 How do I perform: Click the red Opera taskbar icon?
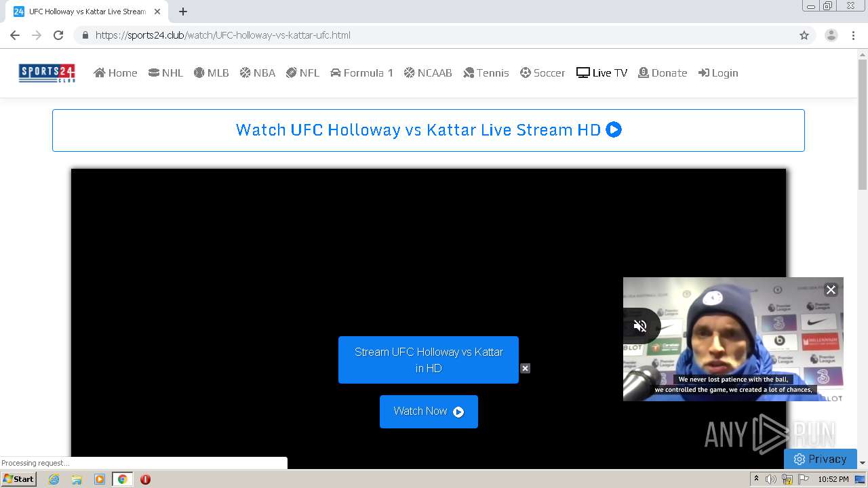[145, 479]
